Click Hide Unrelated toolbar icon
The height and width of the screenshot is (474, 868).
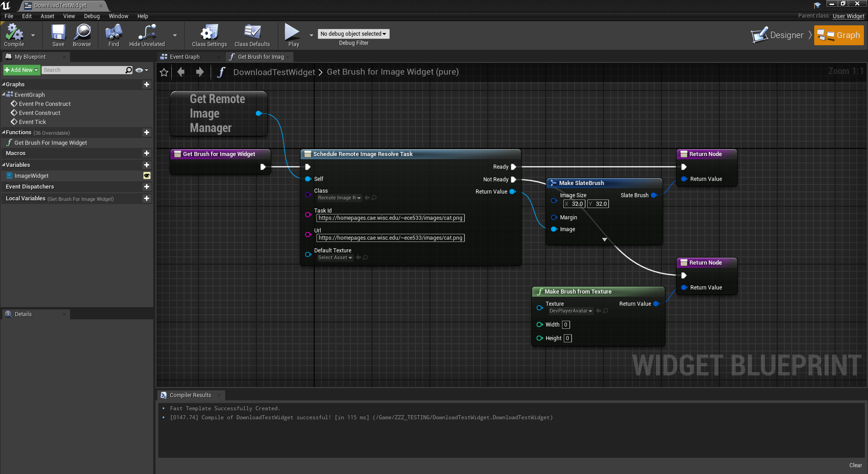click(147, 35)
